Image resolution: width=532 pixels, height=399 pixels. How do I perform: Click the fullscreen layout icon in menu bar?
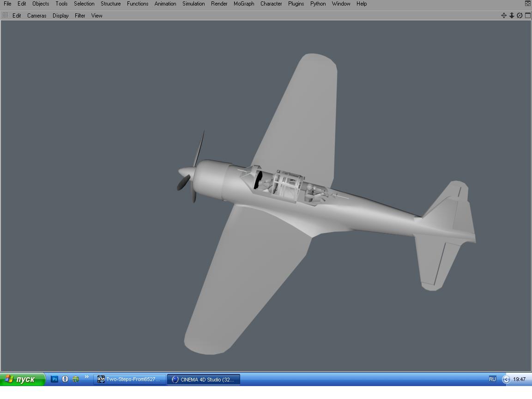click(528, 3)
